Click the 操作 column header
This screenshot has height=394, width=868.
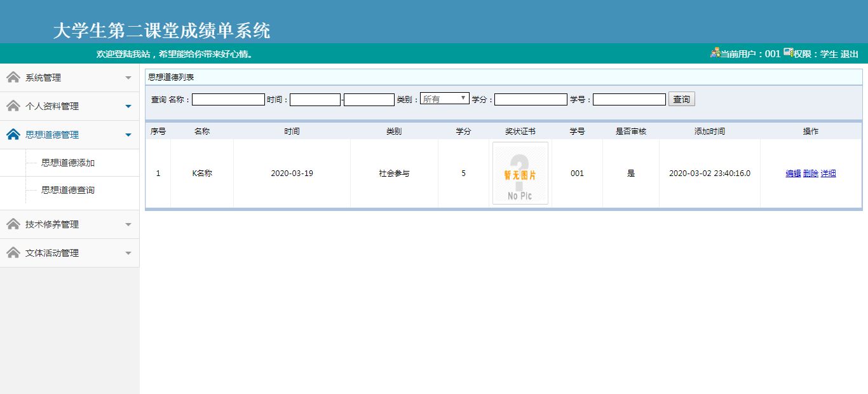point(811,132)
